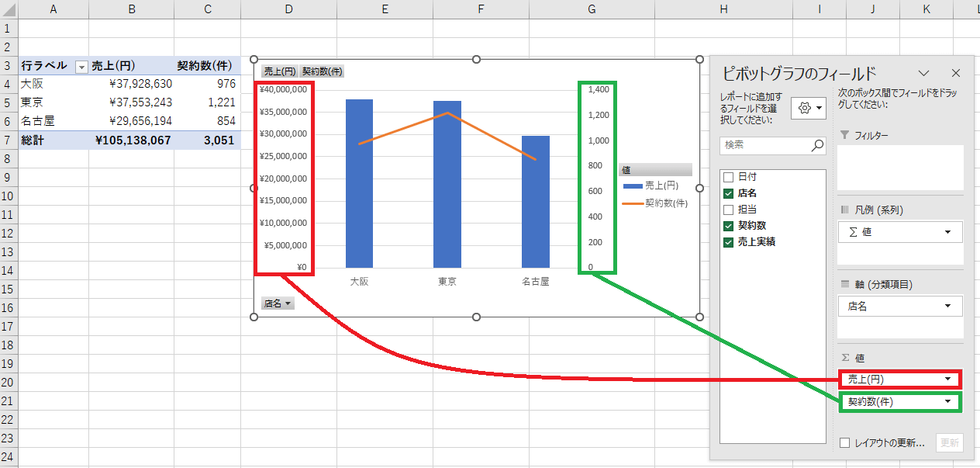Open the 売上(円) dropdown in the 値 area
Viewport: 980px width, 468px height.
tap(947, 380)
